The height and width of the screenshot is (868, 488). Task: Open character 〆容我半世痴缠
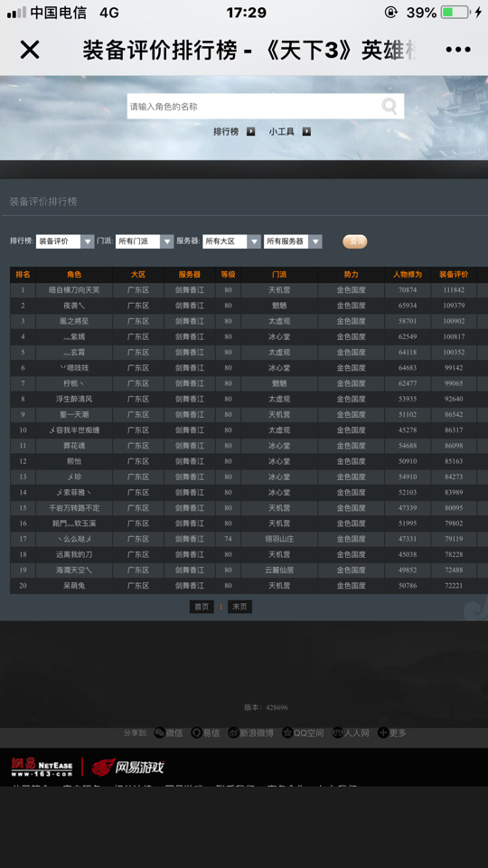point(74,430)
